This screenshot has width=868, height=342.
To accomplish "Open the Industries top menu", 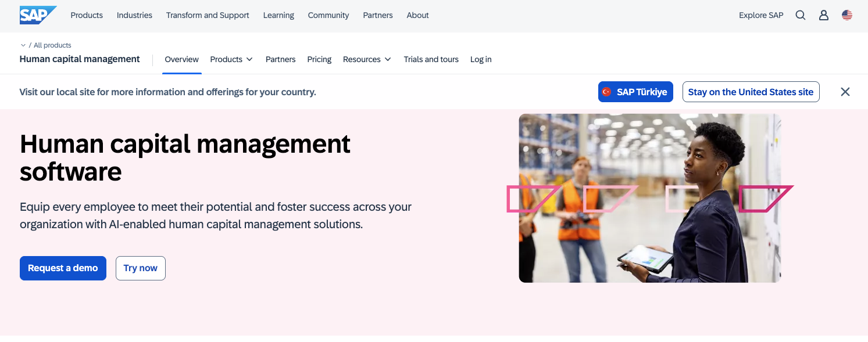I will coord(134,16).
